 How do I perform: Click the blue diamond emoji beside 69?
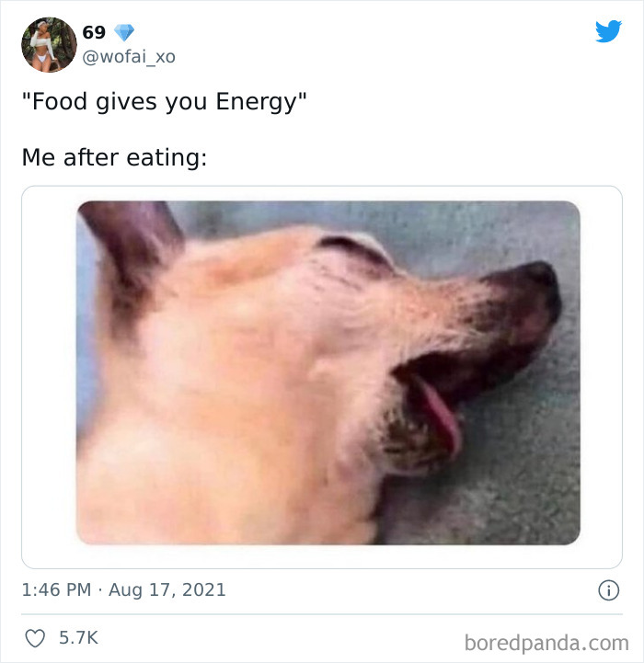(x=124, y=32)
